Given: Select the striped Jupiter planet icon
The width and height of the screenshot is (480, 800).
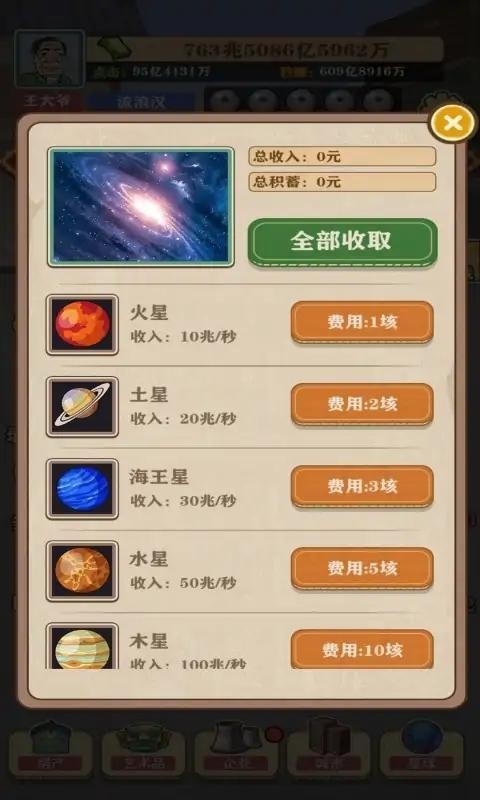Looking at the screenshot, I should click(82, 646).
